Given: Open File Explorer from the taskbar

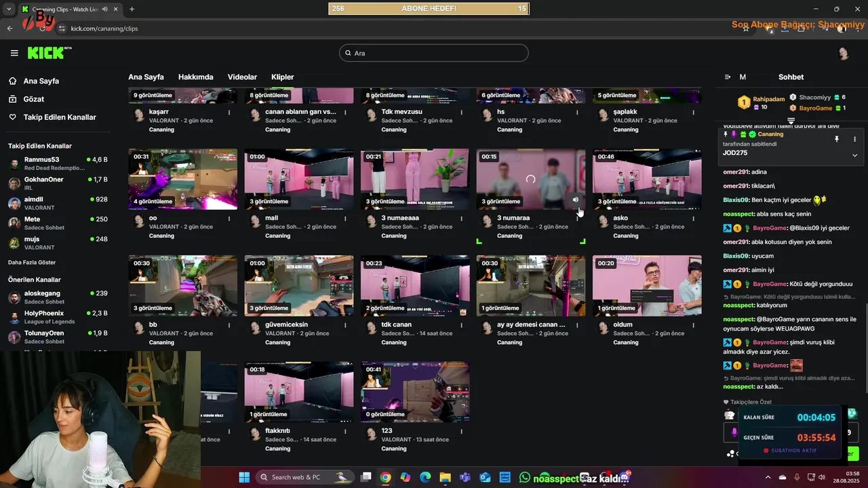Looking at the screenshot, I should [x=445, y=477].
